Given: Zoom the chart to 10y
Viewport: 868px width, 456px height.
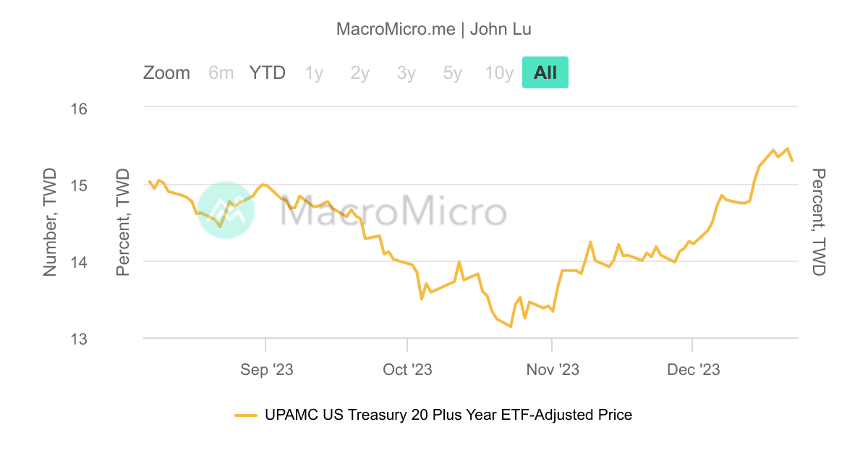Looking at the screenshot, I should pyautogui.click(x=499, y=73).
